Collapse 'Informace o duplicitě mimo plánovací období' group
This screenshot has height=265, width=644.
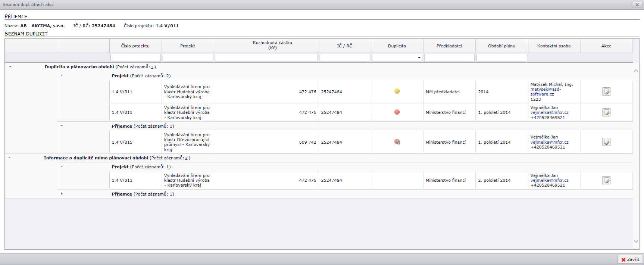pyautogui.click(x=10, y=158)
